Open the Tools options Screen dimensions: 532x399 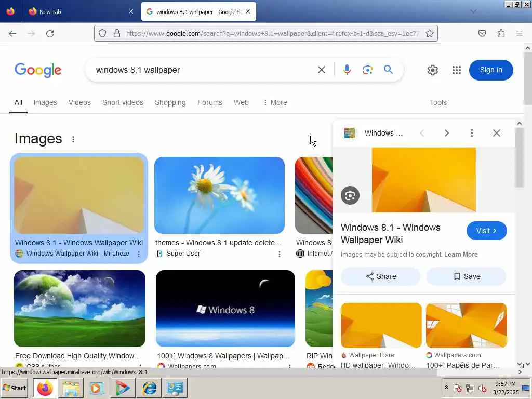438,102
